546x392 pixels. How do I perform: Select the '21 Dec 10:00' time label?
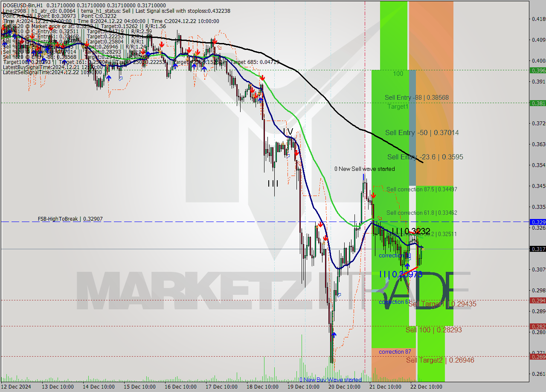(x=384, y=386)
